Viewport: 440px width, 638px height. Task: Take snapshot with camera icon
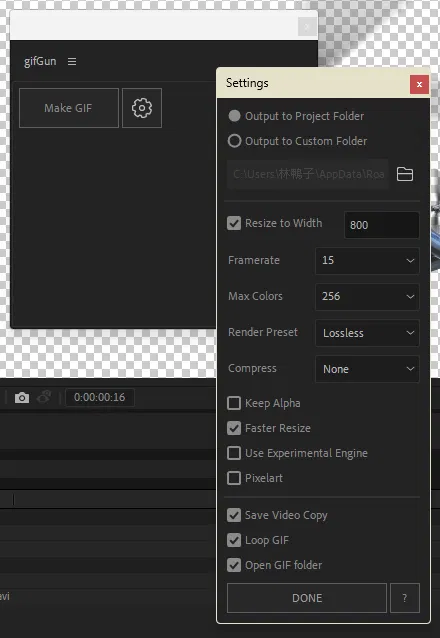coord(22,398)
